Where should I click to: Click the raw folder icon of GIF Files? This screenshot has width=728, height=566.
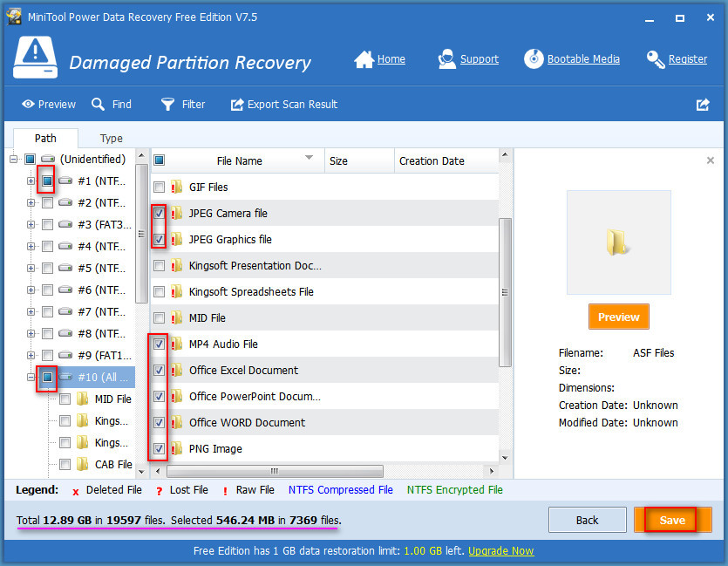[176, 187]
